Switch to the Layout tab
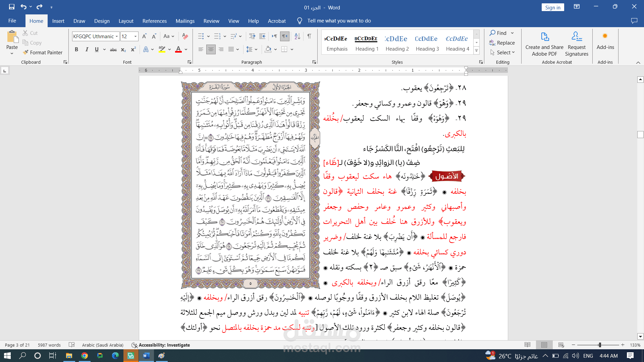The image size is (644, 362). tap(126, 21)
